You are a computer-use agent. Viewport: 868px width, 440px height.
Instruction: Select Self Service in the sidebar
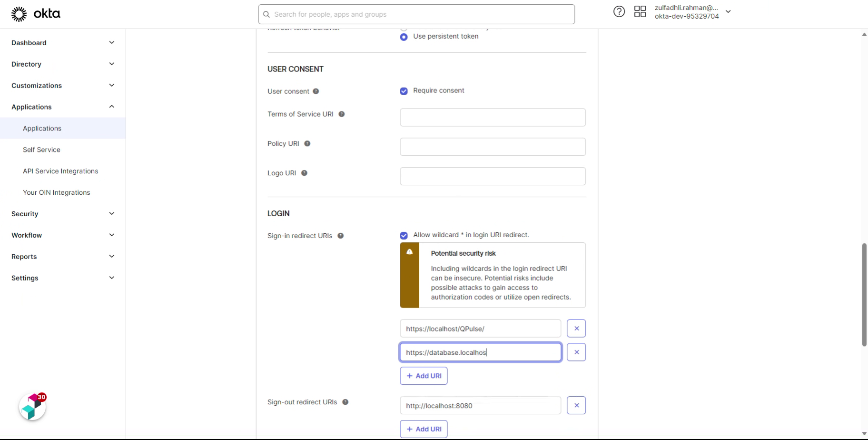[x=41, y=150]
